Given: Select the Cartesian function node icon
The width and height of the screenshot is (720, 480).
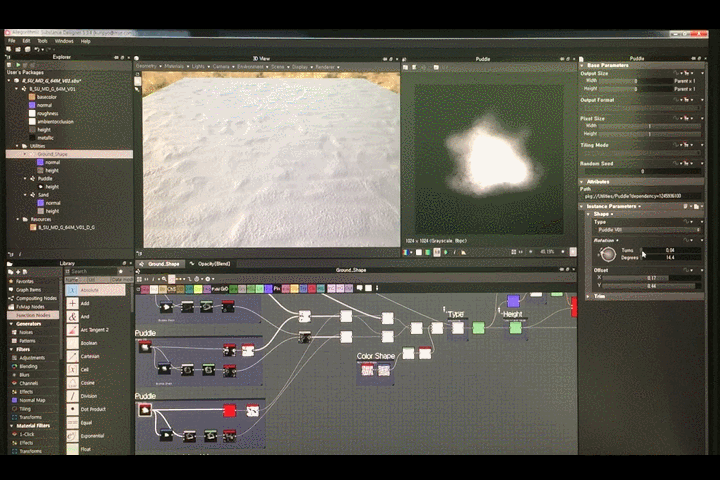Looking at the screenshot, I should 72,356.
